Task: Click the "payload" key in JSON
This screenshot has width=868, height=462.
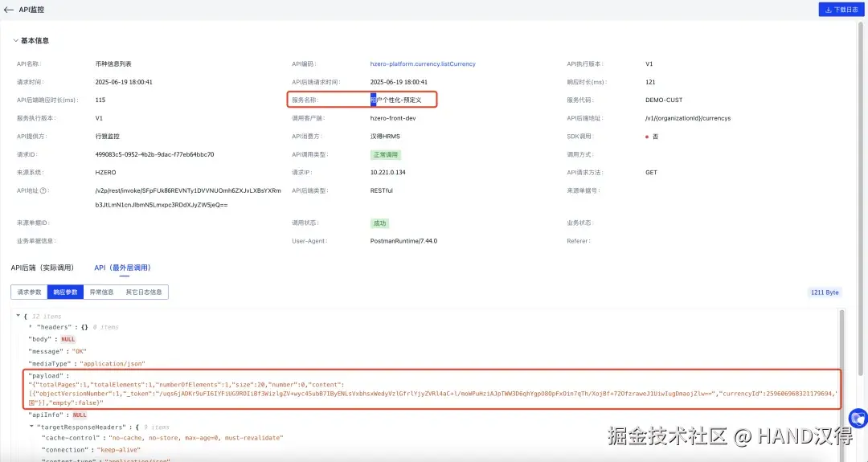Action: [x=45, y=376]
